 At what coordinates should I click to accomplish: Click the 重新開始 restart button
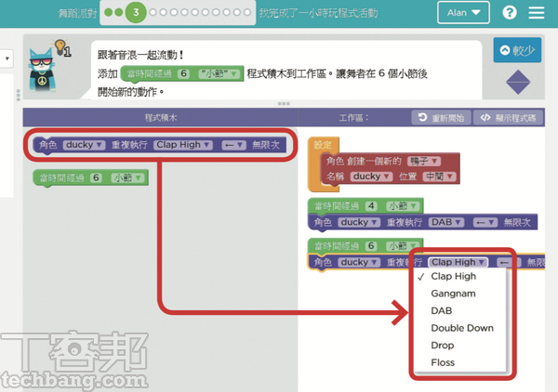(x=441, y=118)
